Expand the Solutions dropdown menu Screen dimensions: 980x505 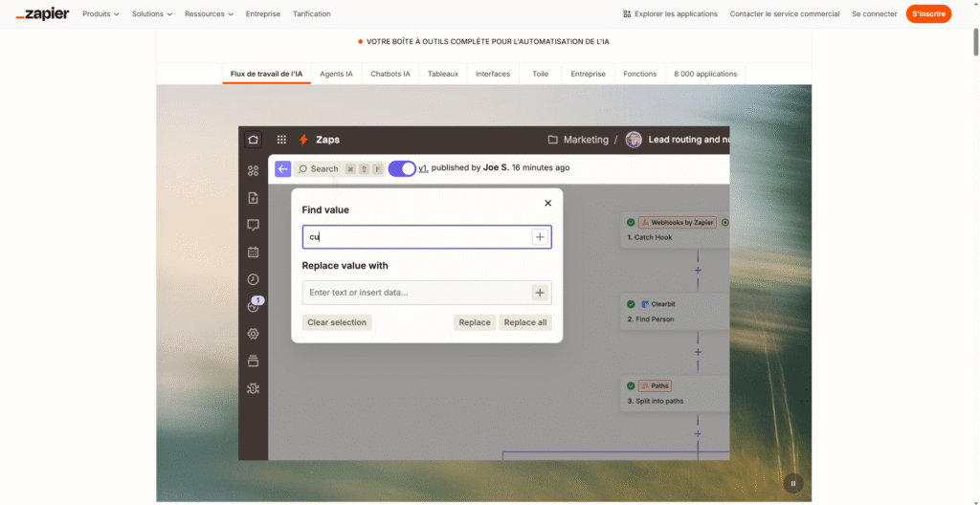click(152, 14)
